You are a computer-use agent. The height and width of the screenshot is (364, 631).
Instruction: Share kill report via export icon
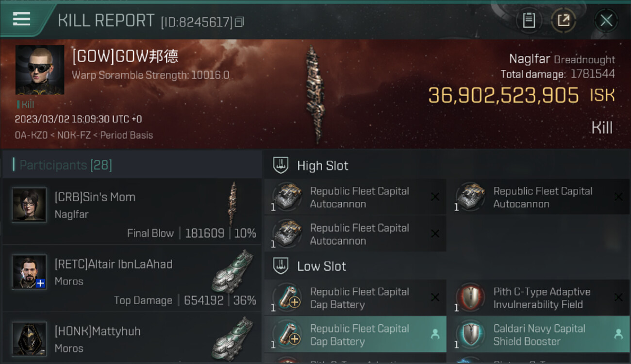point(564,20)
